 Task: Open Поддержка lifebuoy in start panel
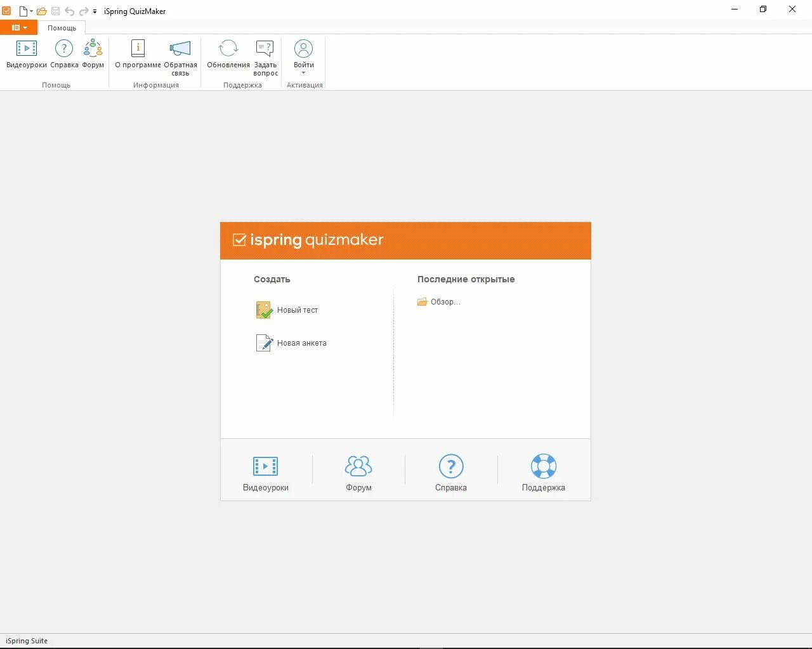544,473
